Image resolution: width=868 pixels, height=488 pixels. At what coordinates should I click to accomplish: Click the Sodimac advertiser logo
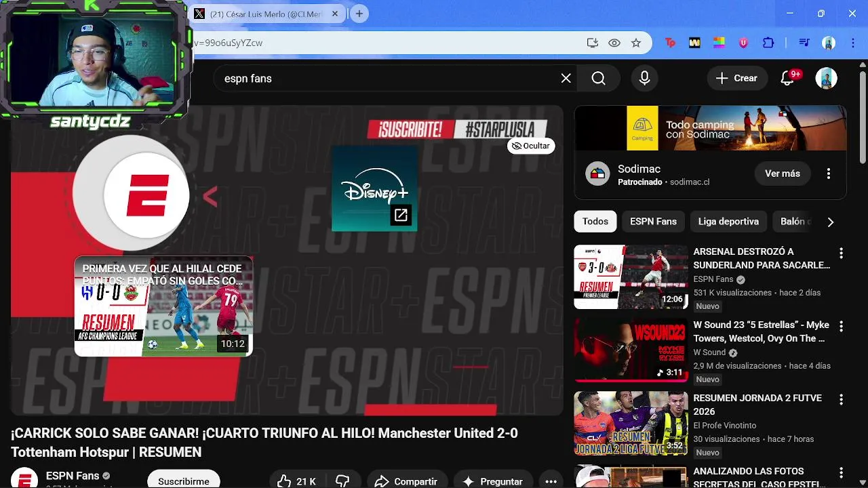point(597,174)
